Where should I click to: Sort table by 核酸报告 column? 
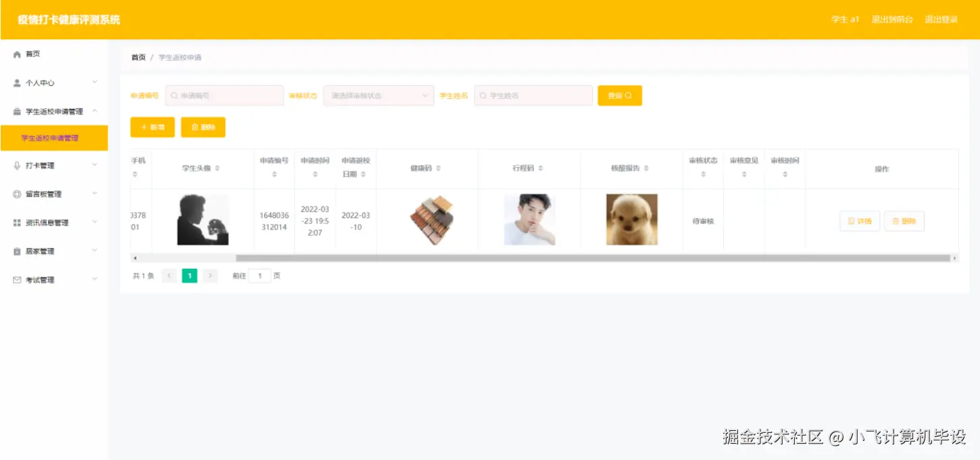tap(646, 168)
